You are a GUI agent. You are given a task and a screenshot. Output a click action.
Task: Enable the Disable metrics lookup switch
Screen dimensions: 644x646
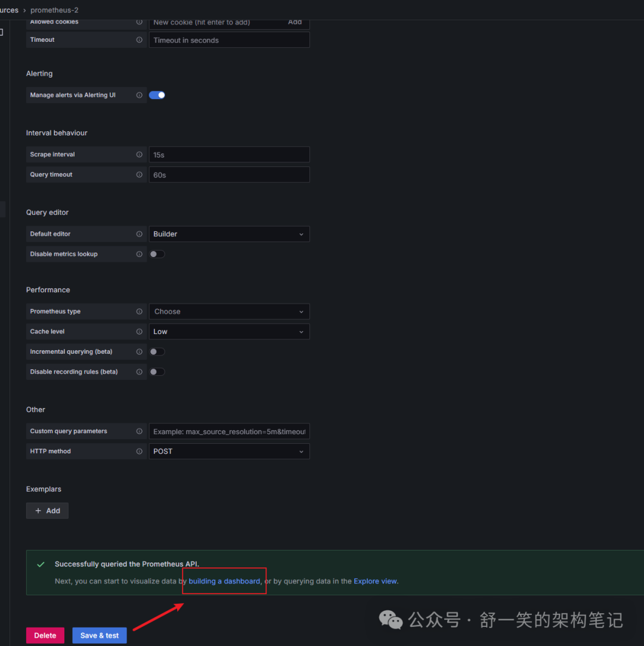click(157, 254)
